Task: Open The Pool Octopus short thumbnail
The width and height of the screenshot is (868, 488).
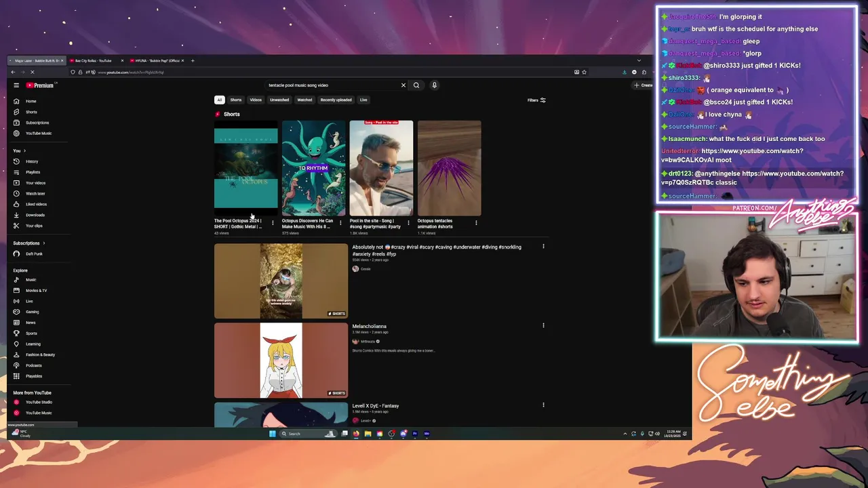Action: 245,168
